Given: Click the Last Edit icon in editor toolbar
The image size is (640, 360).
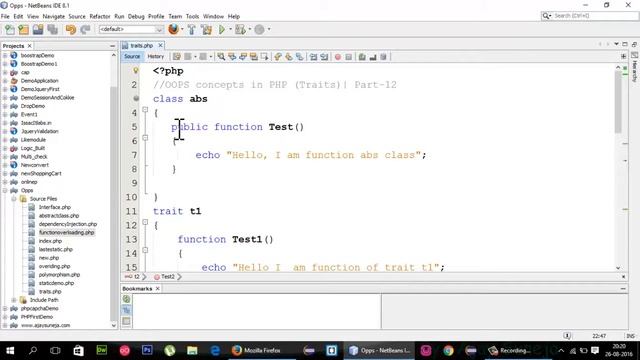Looking at the screenshot, I should pyautogui.click(x=176, y=57).
